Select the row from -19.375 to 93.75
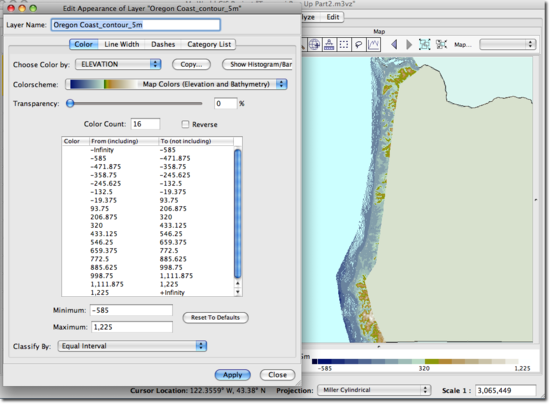Image resolution: width=550 pixels, height=404 pixels. [148, 200]
